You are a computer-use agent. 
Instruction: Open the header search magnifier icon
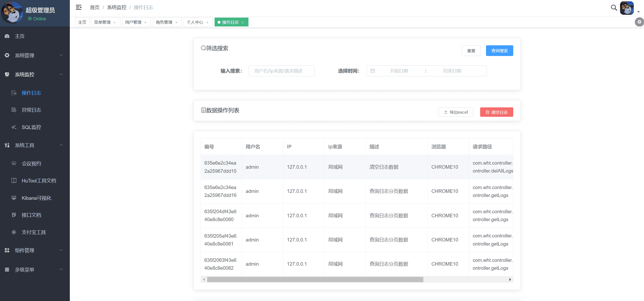click(x=614, y=8)
